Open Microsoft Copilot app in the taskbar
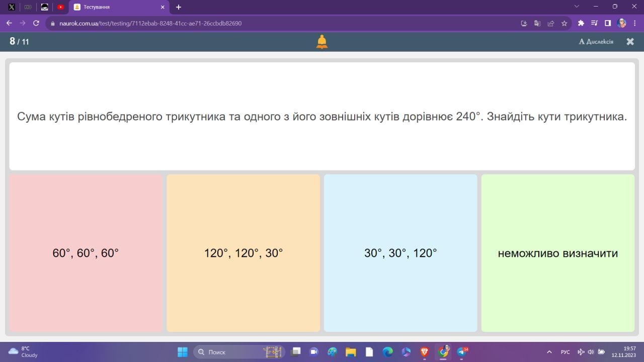Image resolution: width=644 pixels, height=362 pixels. 406,352
